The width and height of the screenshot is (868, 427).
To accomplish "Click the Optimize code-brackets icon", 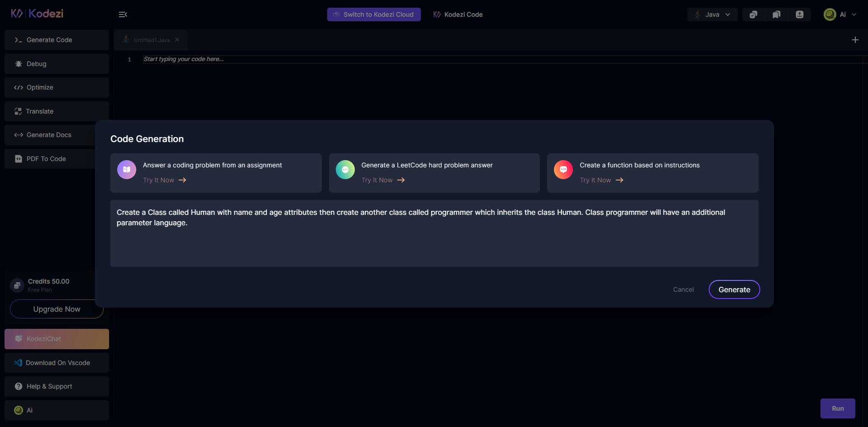I will 19,87.
